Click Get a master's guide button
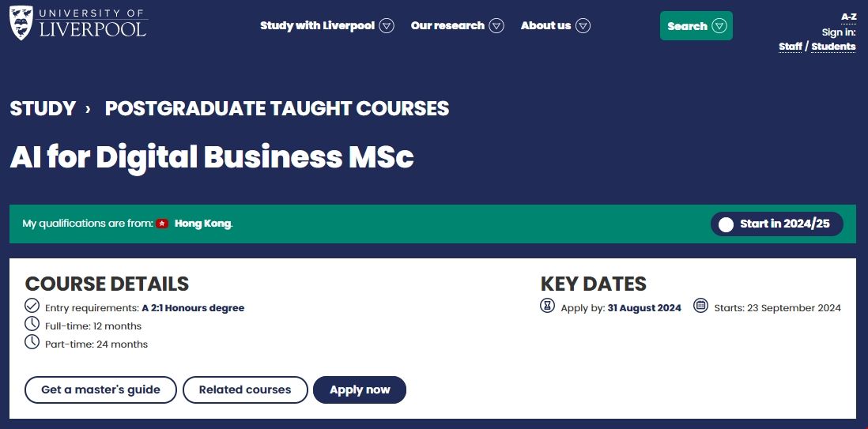Screen dimensions: 868x429 point(100,390)
